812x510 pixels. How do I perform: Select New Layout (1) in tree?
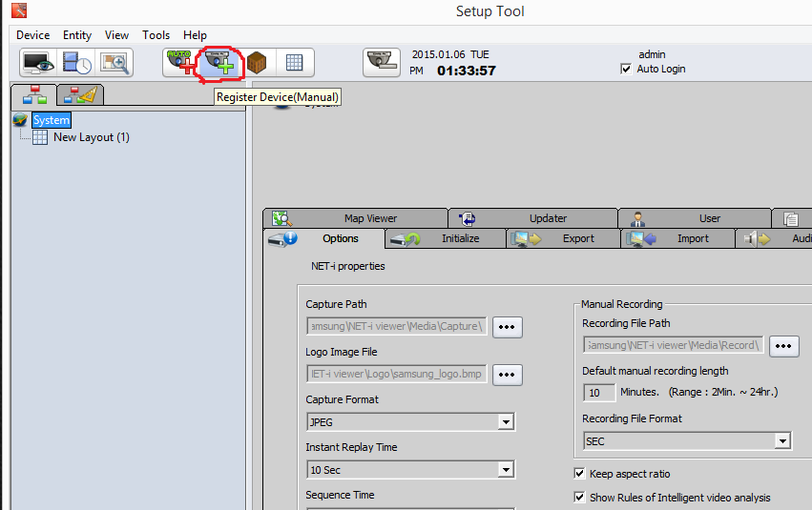[x=92, y=137]
